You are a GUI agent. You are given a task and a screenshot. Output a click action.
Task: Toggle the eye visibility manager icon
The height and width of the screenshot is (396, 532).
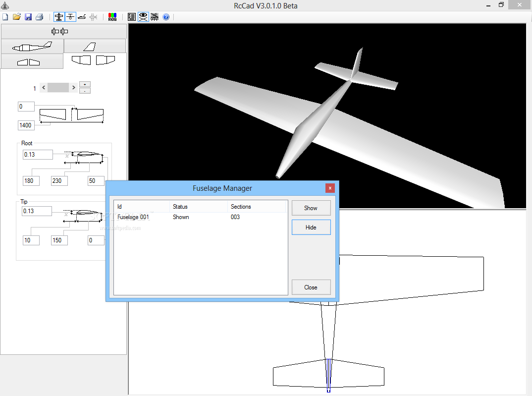(143, 17)
